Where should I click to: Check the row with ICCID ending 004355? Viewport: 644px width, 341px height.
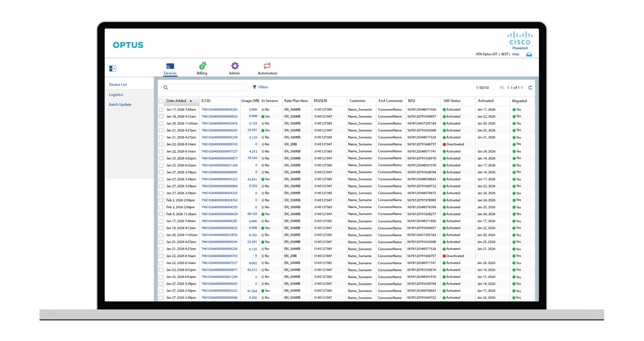click(161, 207)
